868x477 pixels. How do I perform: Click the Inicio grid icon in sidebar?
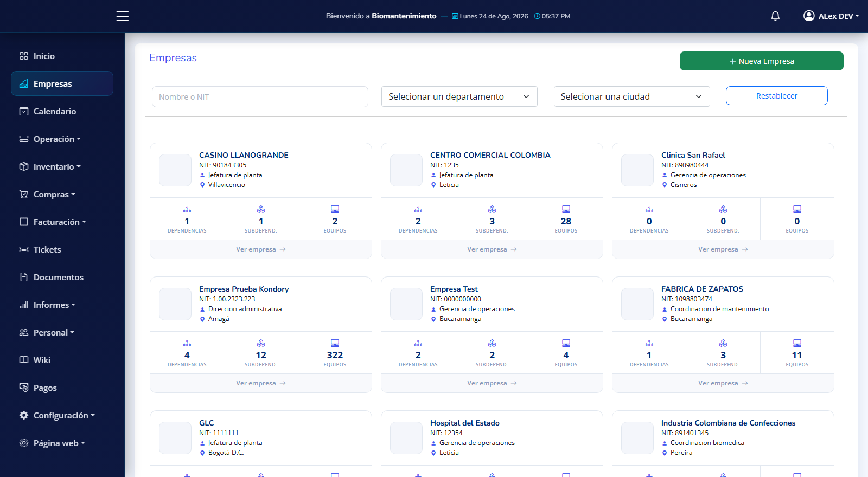[x=24, y=56]
